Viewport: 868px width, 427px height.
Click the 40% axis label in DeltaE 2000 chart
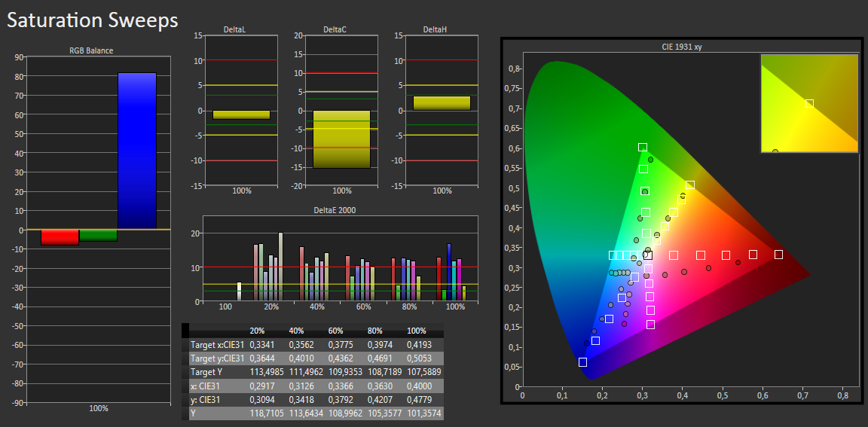pyautogui.click(x=316, y=307)
